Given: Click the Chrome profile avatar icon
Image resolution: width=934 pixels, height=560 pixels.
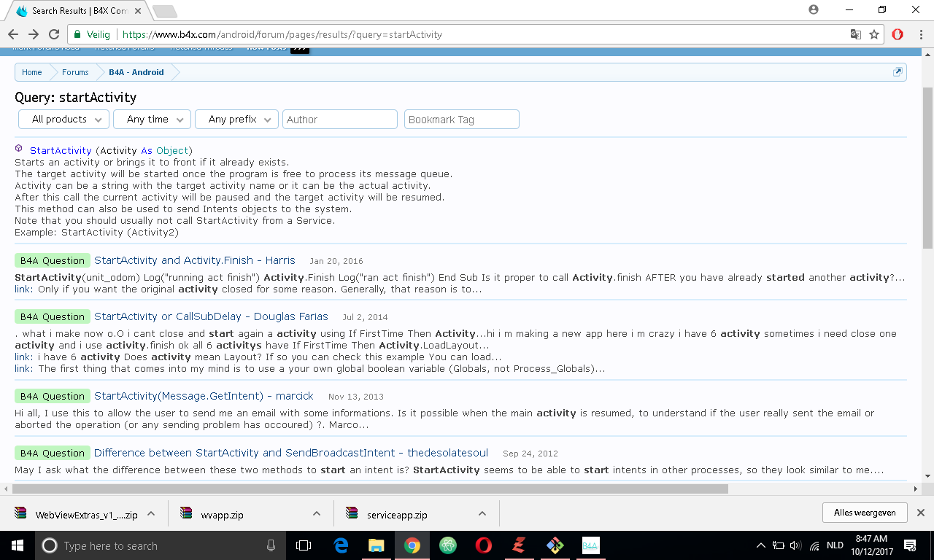Looking at the screenshot, I should [814, 9].
